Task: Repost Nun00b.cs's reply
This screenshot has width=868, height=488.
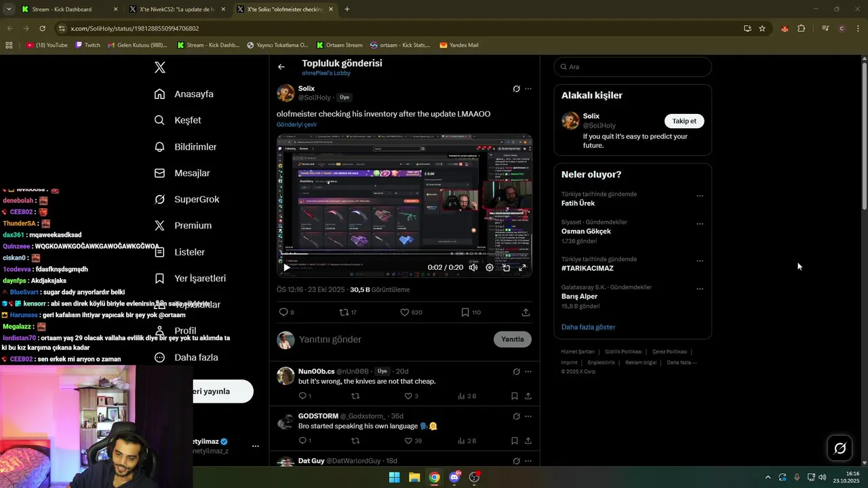Action: point(355,396)
